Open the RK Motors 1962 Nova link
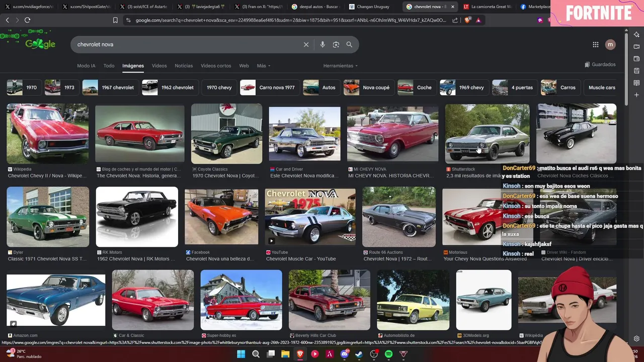This screenshot has width=644, height=362. coord(136,259)
